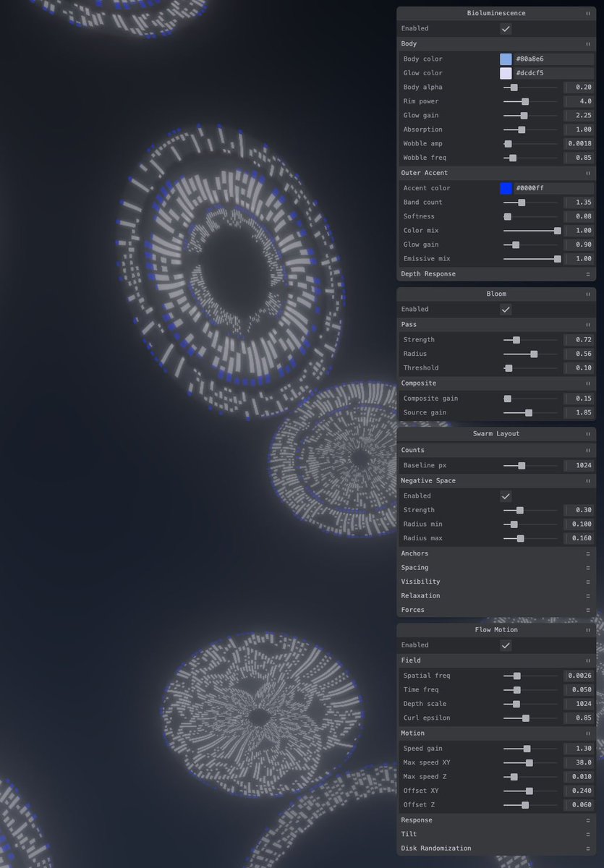Click the Max speed XY slider

pyautogui.click(x=530, y=762)
